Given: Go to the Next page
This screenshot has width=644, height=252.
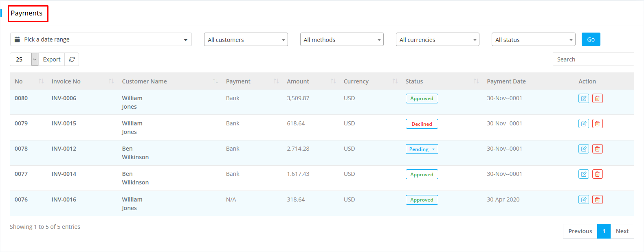Looking at the screenshot, I should (x=622, y=231).
